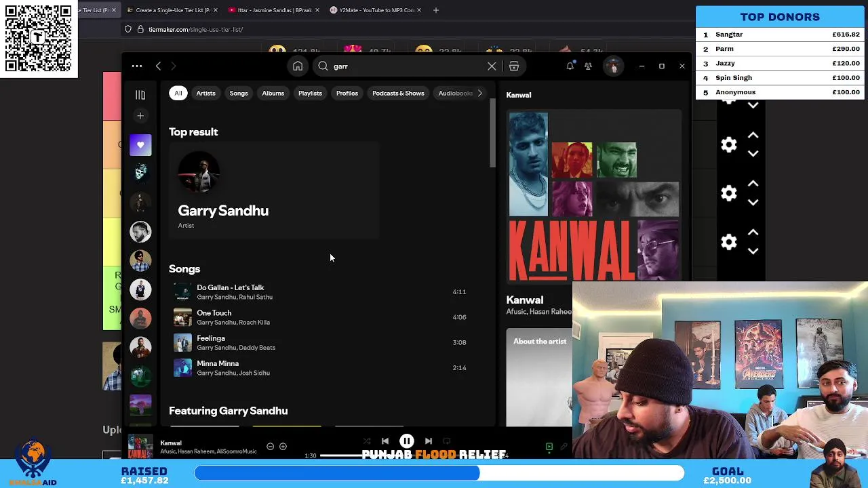The width and height of the screenshot is (868, 488).
Task: Click Garry Sandhu artist picture
Action: pos(199,172)
